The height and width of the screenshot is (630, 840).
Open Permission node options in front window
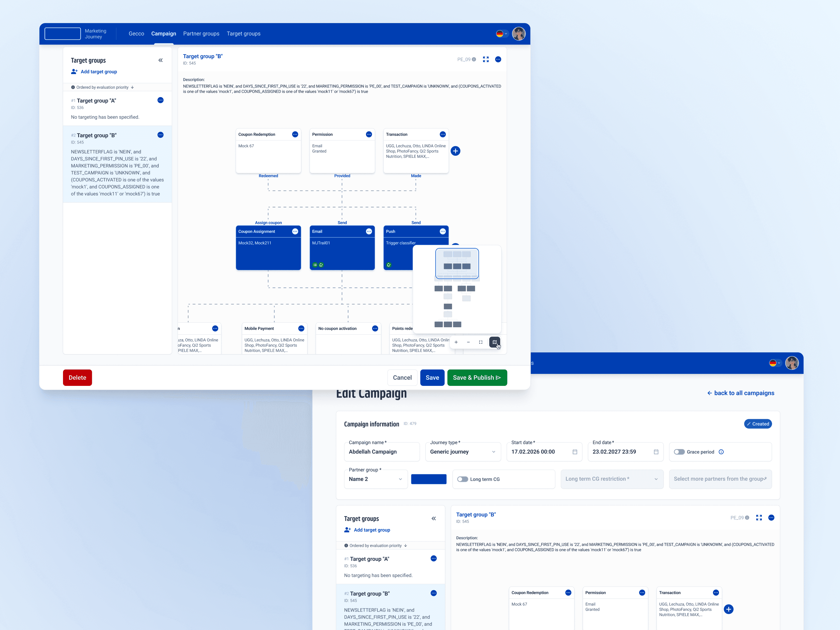pyautogui.click(x=369, y=134)
